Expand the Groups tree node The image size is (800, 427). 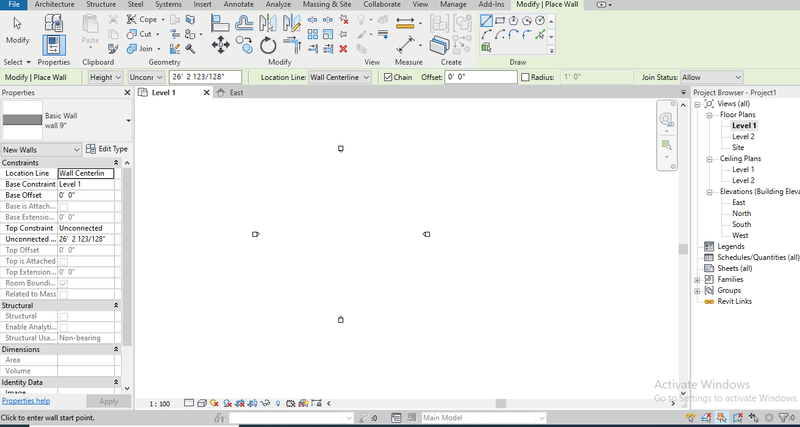coord(697,291)
